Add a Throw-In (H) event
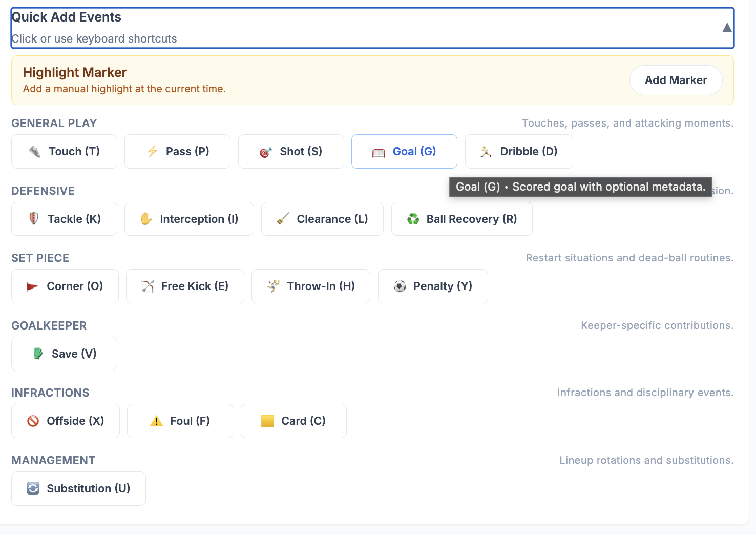The image size is (756, 535). 310,286
